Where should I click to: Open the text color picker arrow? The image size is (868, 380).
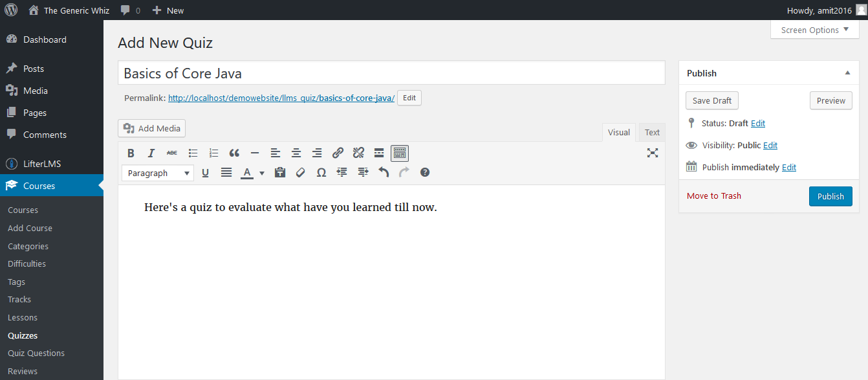[261, 173]
